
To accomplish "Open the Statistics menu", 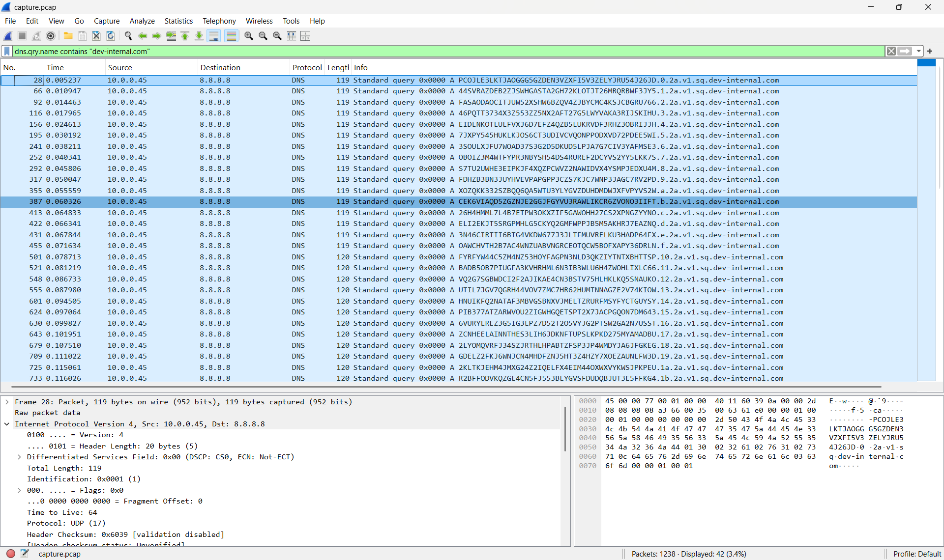I will click(178, 21).
